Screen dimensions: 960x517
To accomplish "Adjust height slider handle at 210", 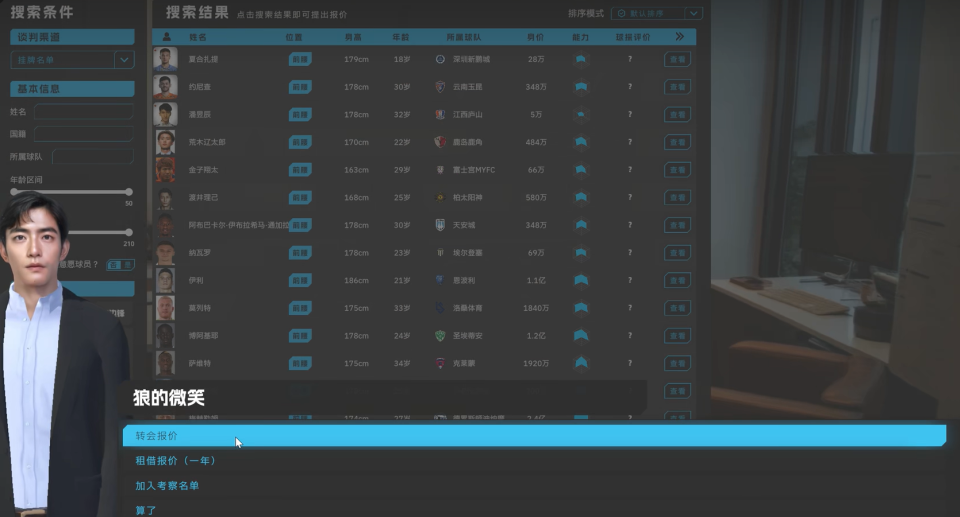I will pyautogui.click(x=129, y=232).
